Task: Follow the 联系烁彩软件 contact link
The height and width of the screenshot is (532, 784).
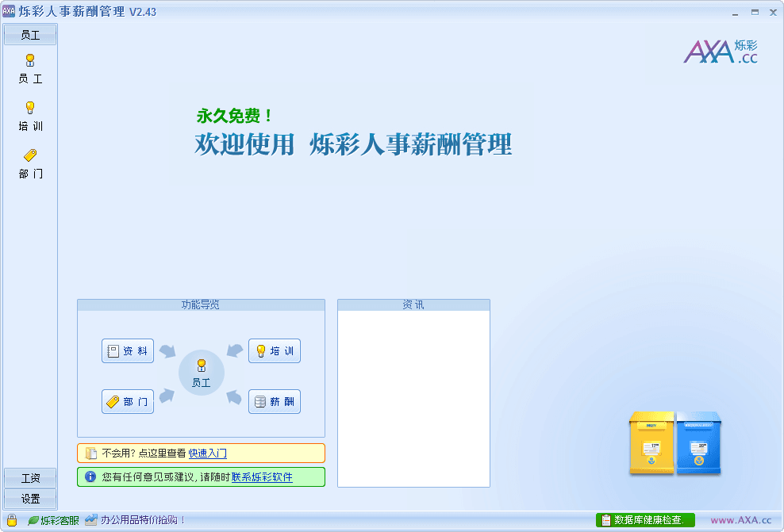Action: [x=262, y=477]
